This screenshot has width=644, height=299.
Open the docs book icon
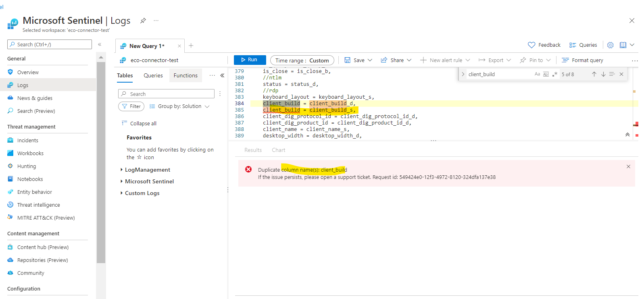[623, 45]
